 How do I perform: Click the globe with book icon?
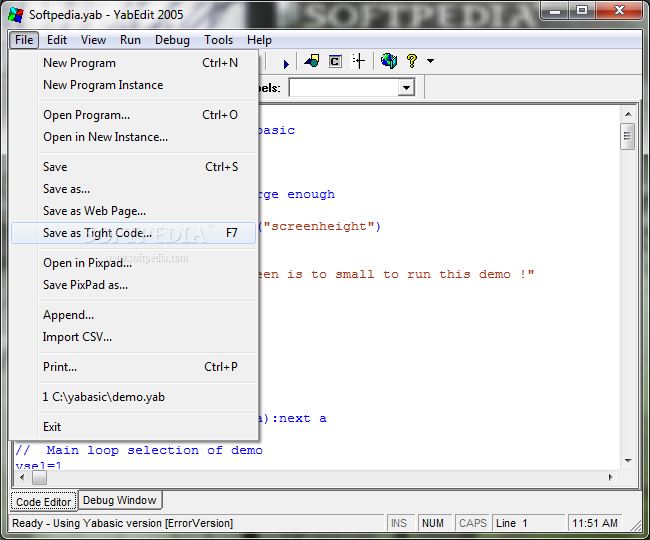click(389, 61)
